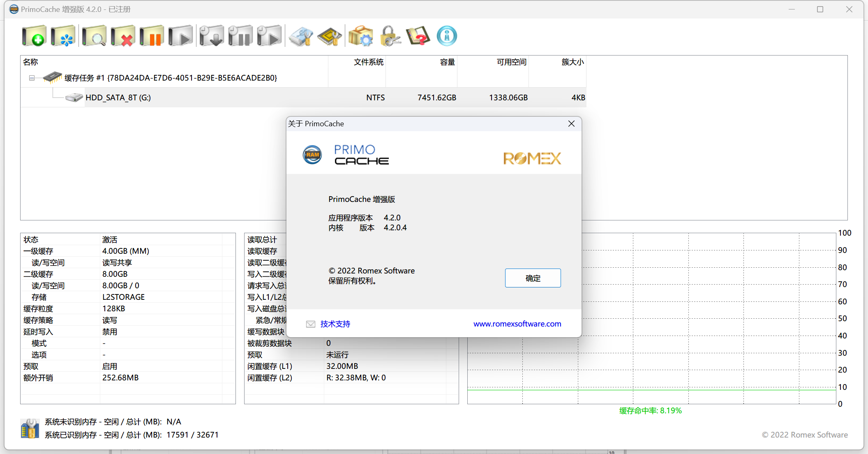Click the 激活 status value
868x454 pixels.
pos(110,239)
